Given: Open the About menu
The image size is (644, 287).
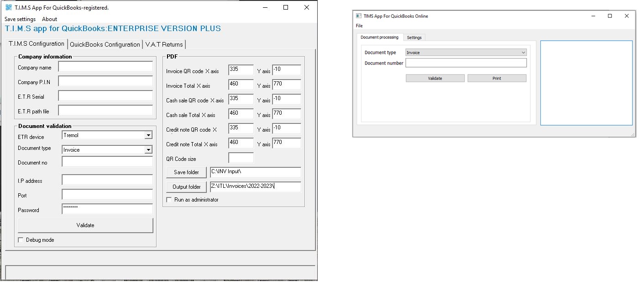Looking at the screenshot, I should click(49, 19).
